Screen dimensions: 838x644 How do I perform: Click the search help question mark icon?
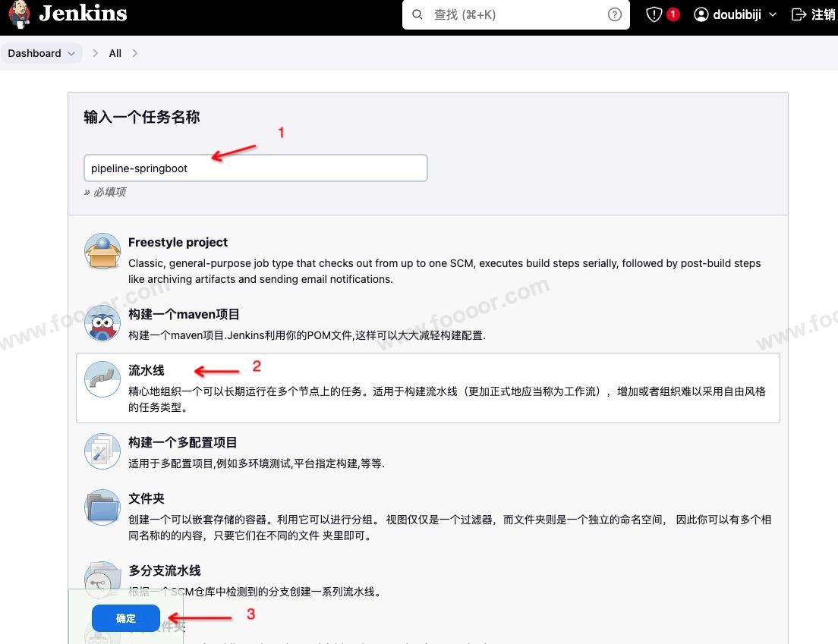[615, 14]
